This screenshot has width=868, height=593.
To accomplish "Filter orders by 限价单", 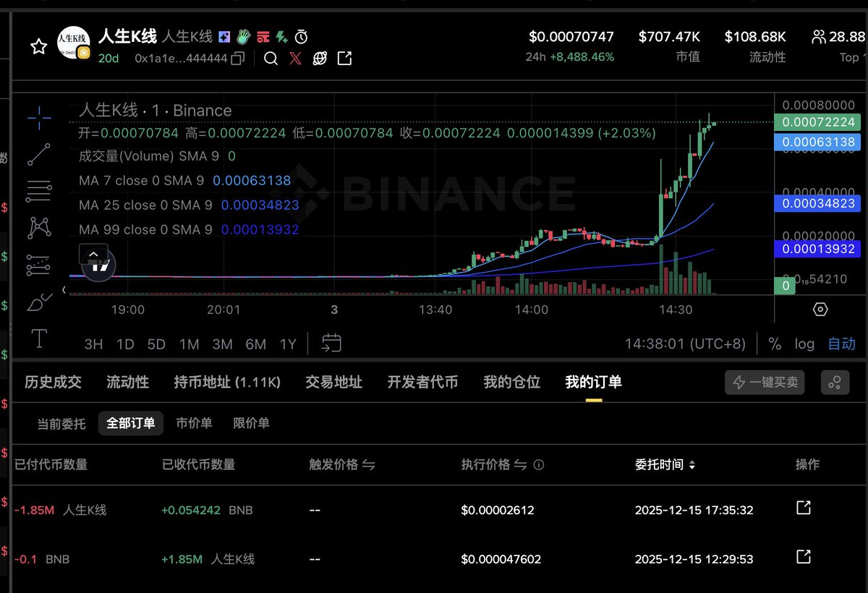I will (x=251, y=423).
